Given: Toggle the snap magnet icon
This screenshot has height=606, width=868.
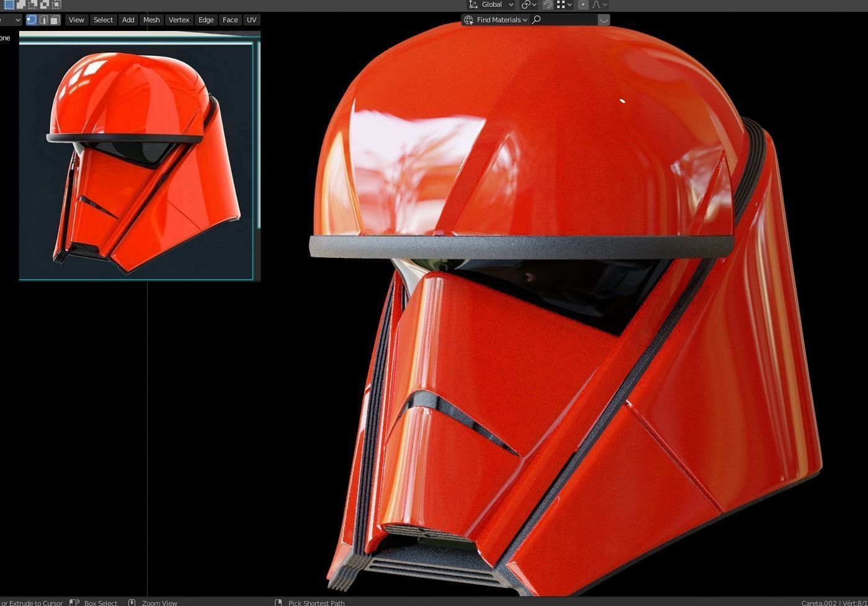Looking at the screenshot, I should (548, 4).
